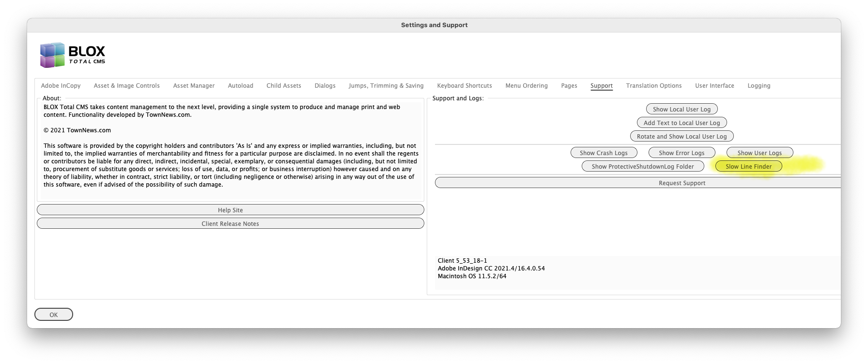868x364 pixels.
Task: Open the Keyboard Shortcuts tab
Action: [465, 86]
